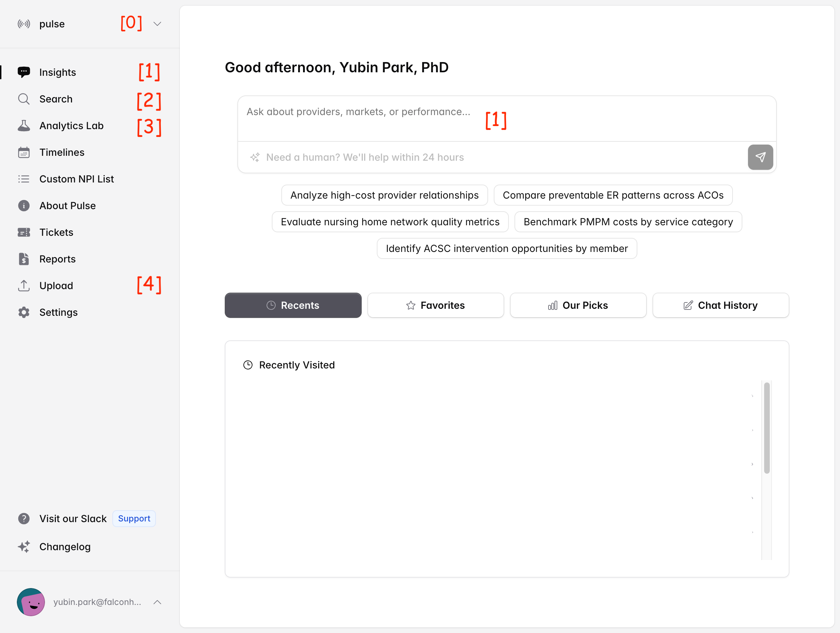Expand the pulse workspace dropdown chevron
Screen dimensions: 840x633
coord(157,24)
